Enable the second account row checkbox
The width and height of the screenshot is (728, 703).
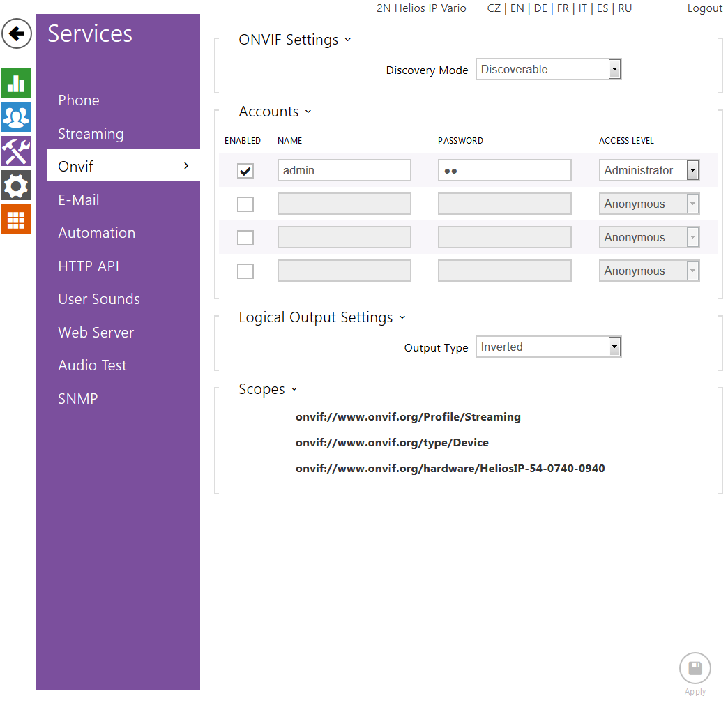coord(245,204)
